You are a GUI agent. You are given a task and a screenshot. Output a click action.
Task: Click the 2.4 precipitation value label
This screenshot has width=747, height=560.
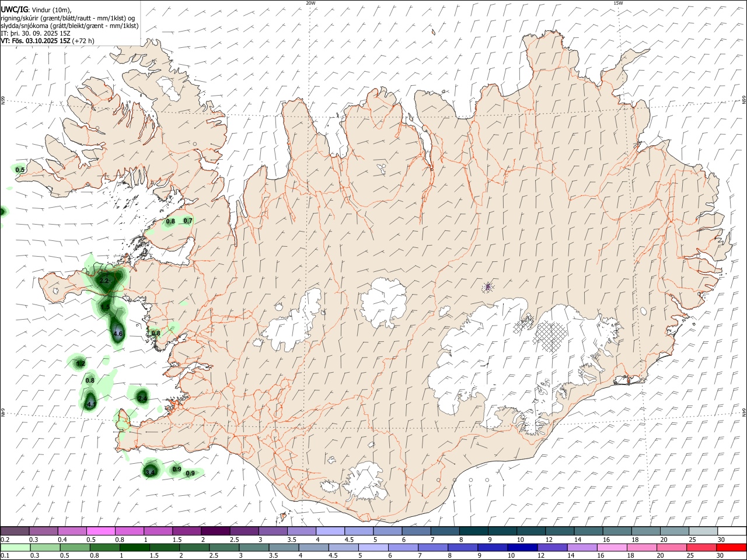click(x=142, y=398)
